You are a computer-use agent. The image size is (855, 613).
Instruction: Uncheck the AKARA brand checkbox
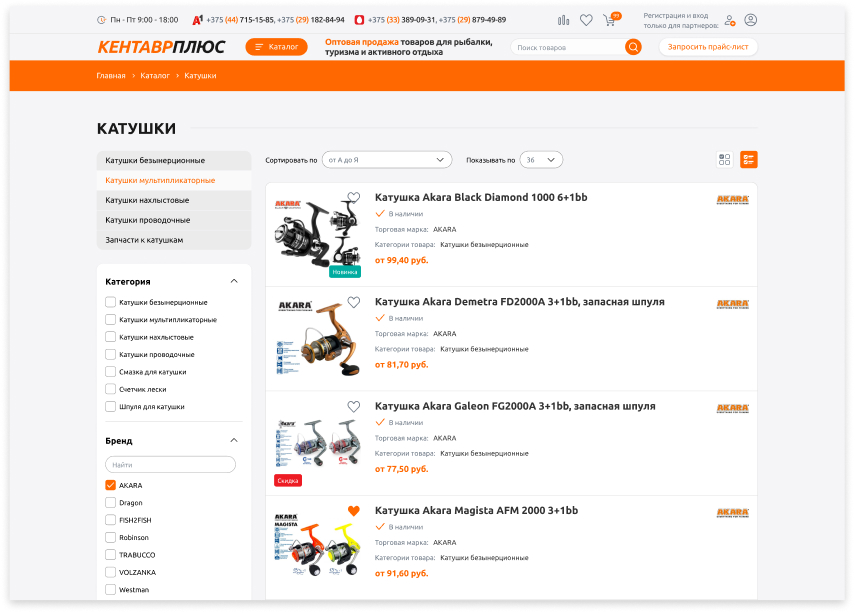(111, 485)
